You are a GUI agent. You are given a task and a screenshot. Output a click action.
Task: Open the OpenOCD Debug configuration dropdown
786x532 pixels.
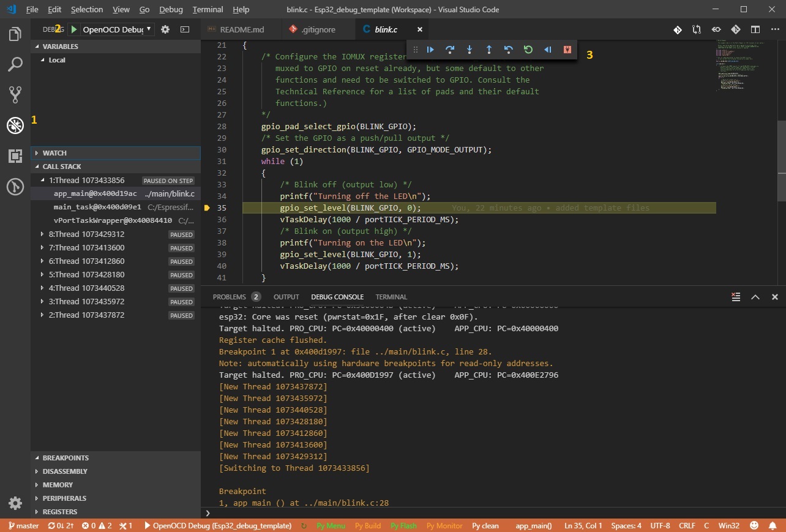118,29
